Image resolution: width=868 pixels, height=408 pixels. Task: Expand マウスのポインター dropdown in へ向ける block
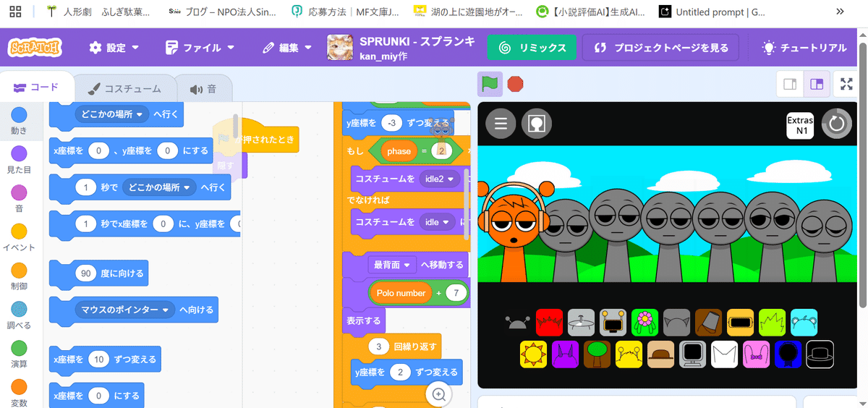point(125,310)
